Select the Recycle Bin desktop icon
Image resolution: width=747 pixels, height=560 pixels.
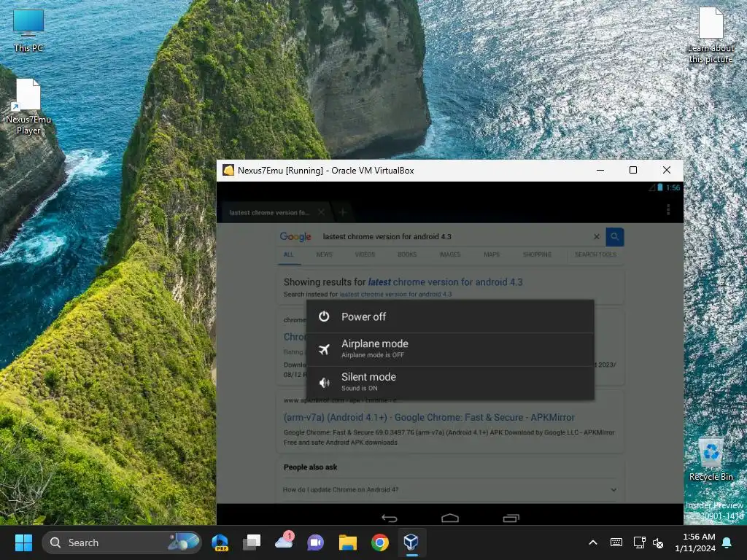coord(711,459)
